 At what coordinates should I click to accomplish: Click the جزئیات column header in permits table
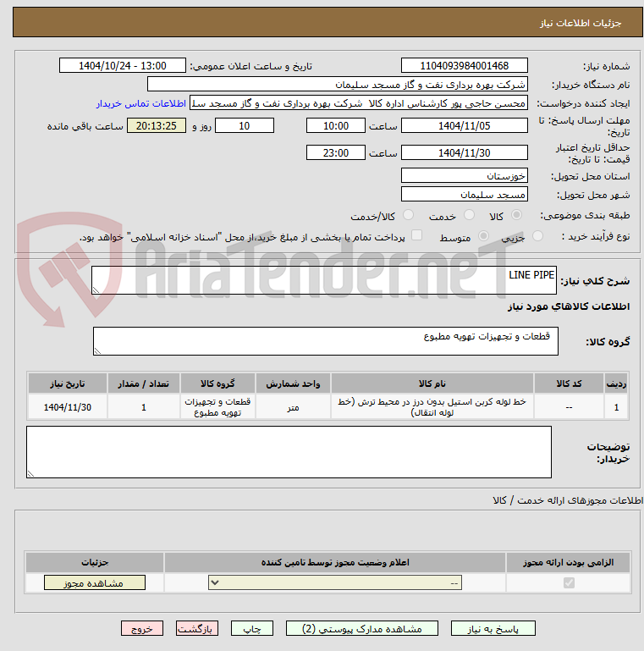tap(95, 562)
